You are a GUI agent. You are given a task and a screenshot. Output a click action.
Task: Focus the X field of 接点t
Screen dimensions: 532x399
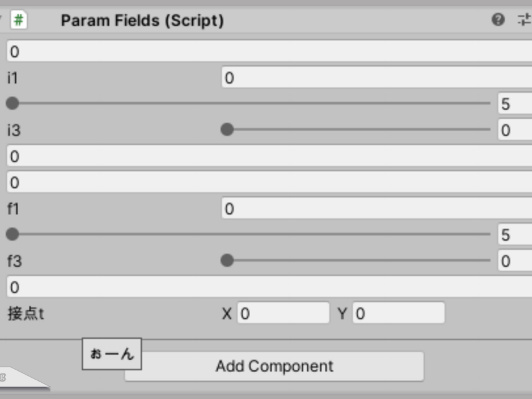(283, 314)
